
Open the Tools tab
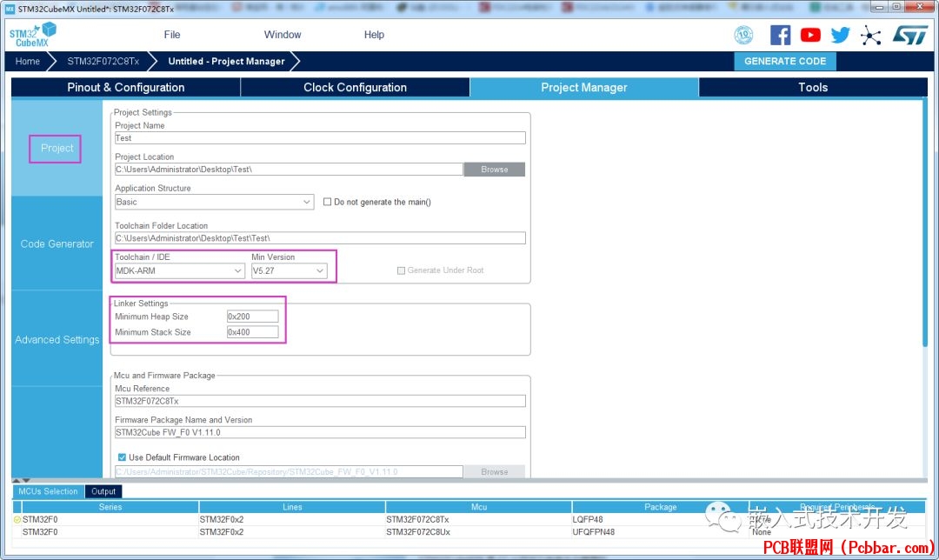click(x=813, y=88)
